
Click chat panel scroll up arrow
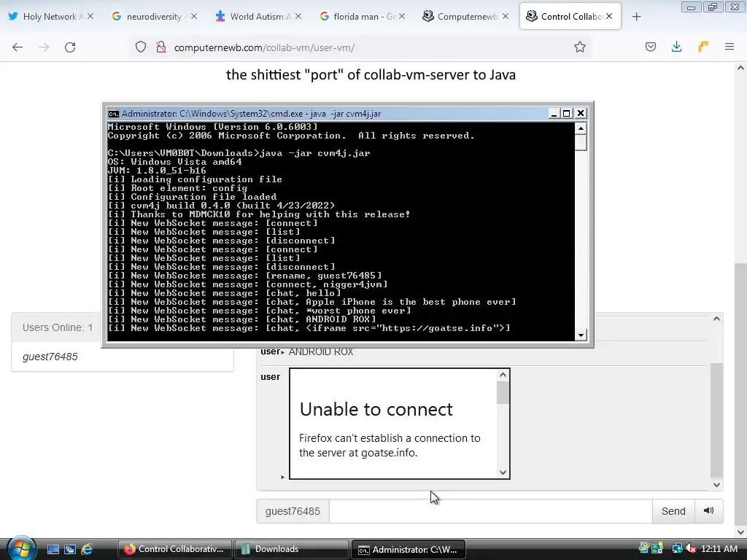point(716,319)
